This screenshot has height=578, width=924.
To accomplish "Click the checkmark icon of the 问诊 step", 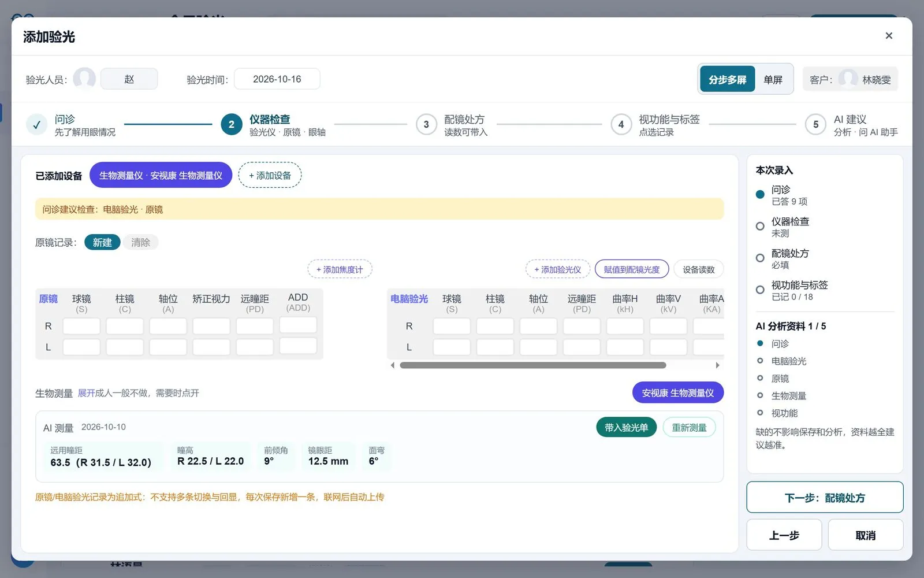I will tap(36, 124).
